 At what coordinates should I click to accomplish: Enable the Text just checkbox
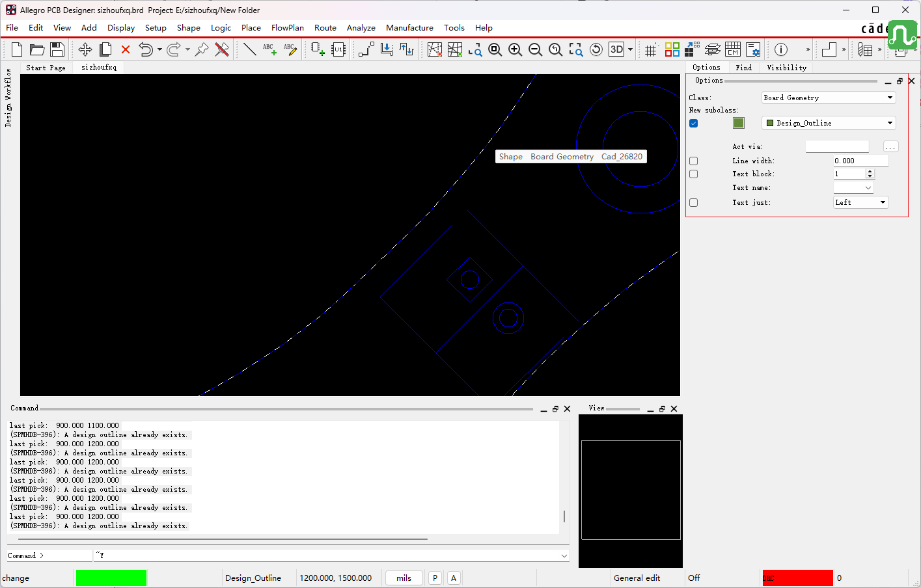click(693, 202)
